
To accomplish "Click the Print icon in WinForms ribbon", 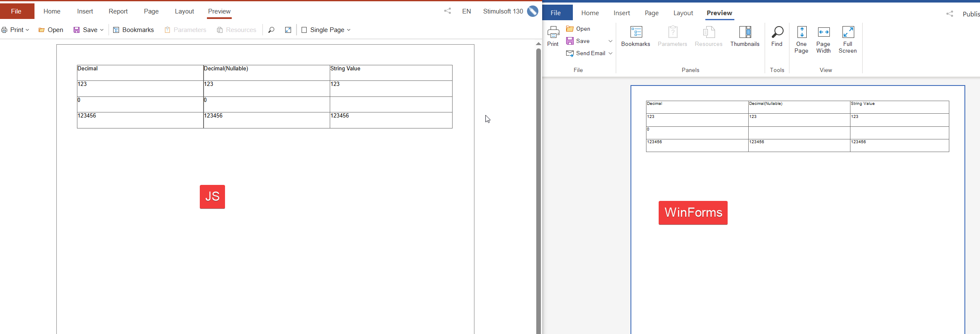I will point(553,36).
